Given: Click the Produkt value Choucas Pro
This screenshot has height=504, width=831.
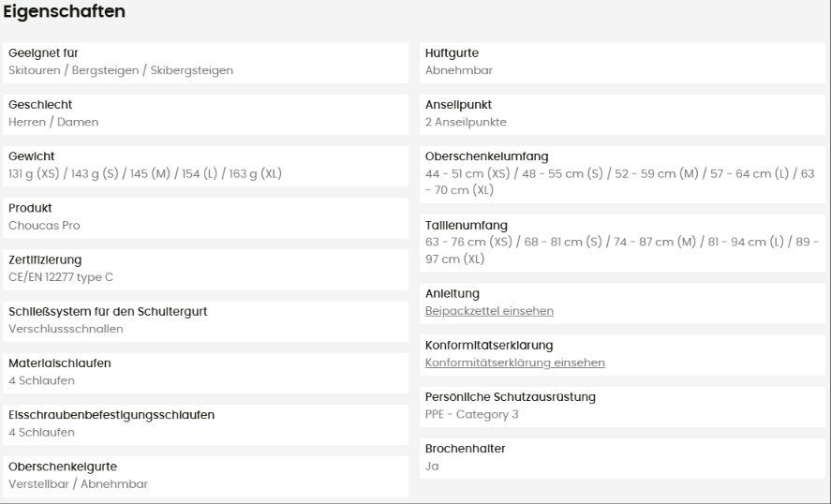Looking at the screenshot, I should click(45, 225).
